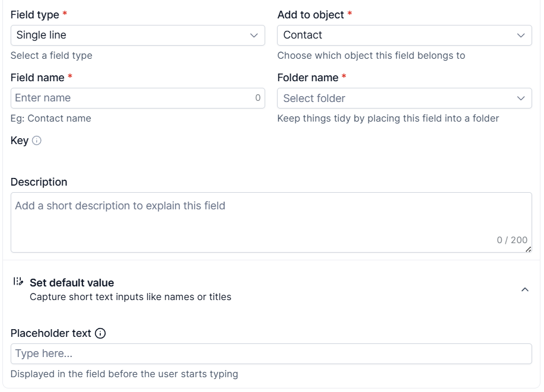Click the 'Set default value' heading text

[72, 283]
